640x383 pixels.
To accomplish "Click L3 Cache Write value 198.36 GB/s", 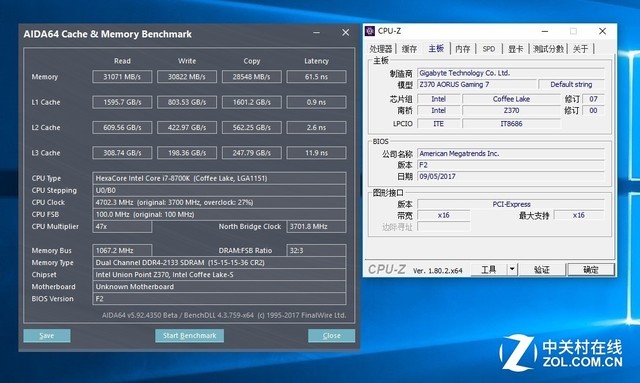I will pos(187,153).
